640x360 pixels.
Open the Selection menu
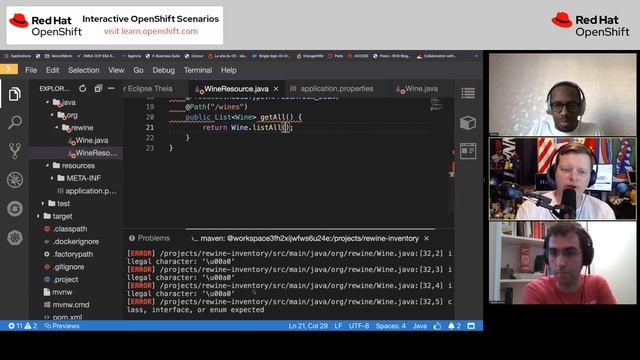(x=84, y=70)
